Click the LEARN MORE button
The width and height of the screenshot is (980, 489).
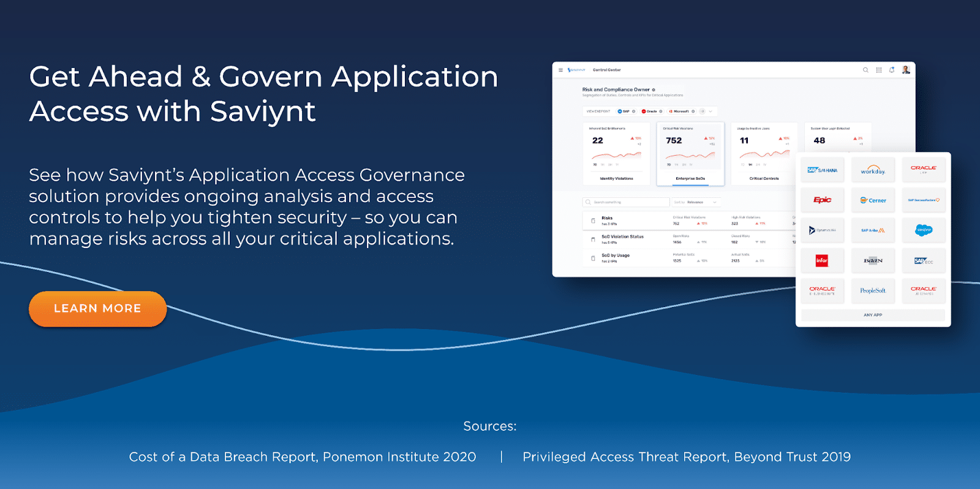click(x=97, y=309)
